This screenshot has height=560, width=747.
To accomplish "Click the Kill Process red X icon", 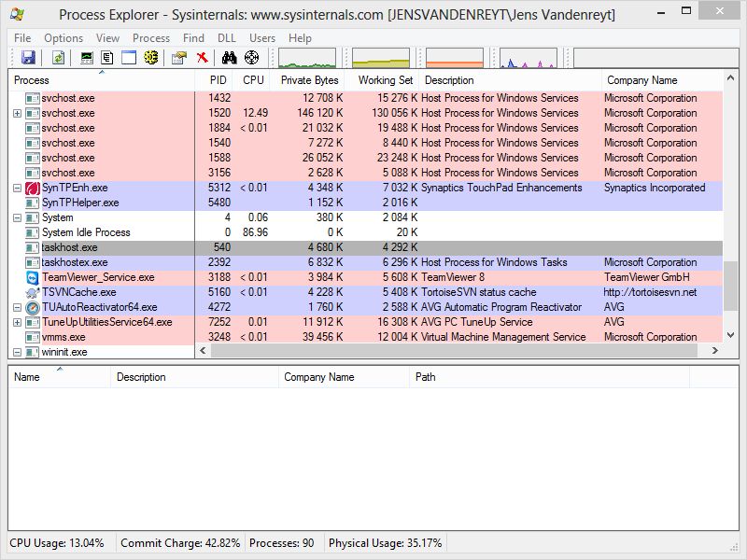I will tap(202, 57).
